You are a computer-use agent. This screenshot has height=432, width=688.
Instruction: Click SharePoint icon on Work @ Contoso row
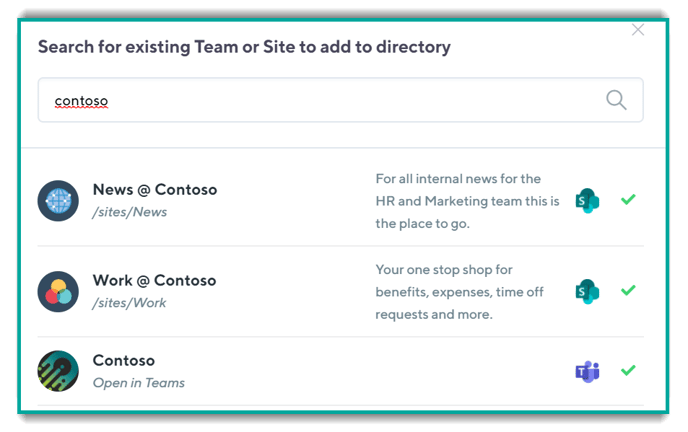586,291
